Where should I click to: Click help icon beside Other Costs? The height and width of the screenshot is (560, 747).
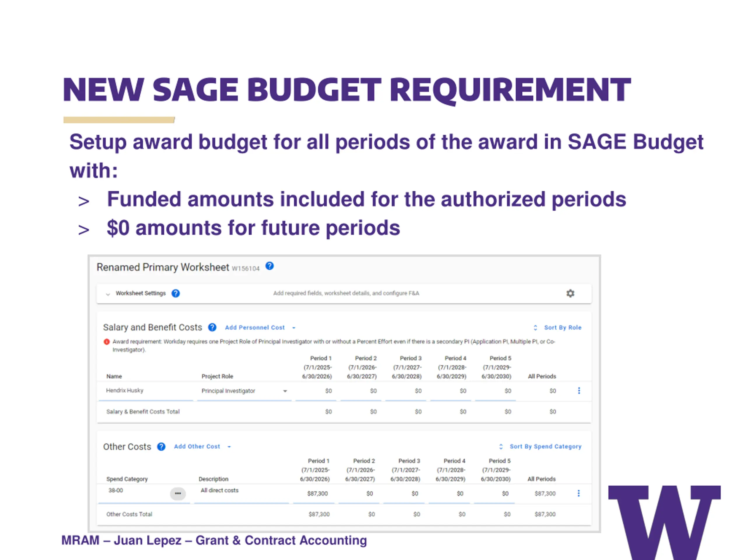point(161,447)
